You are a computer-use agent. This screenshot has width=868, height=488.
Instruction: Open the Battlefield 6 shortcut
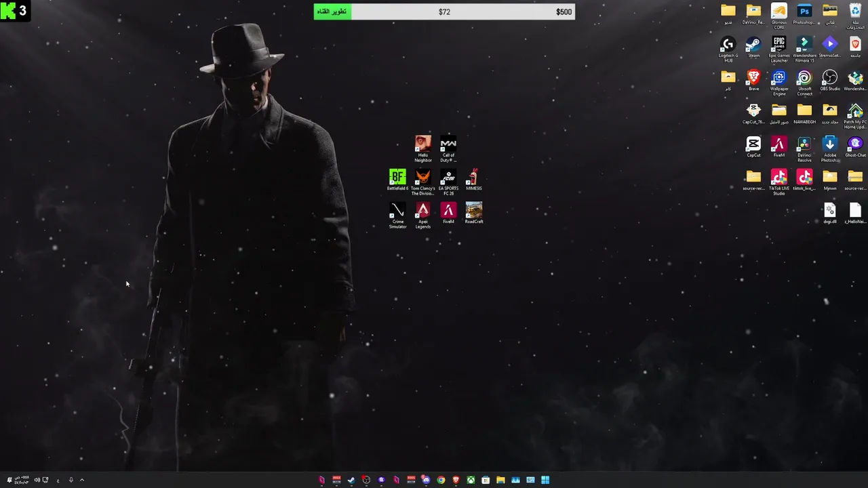point(397,180)
